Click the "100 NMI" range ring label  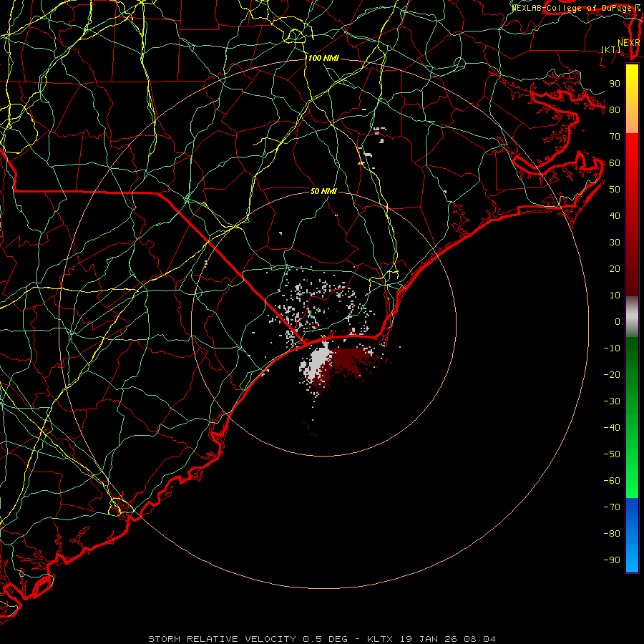point(323,59)
